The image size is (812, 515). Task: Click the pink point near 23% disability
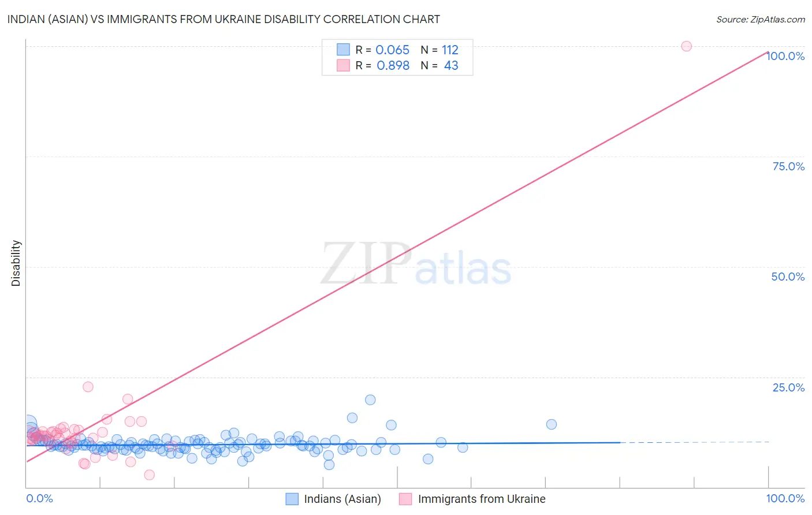(x=88, y=387)
